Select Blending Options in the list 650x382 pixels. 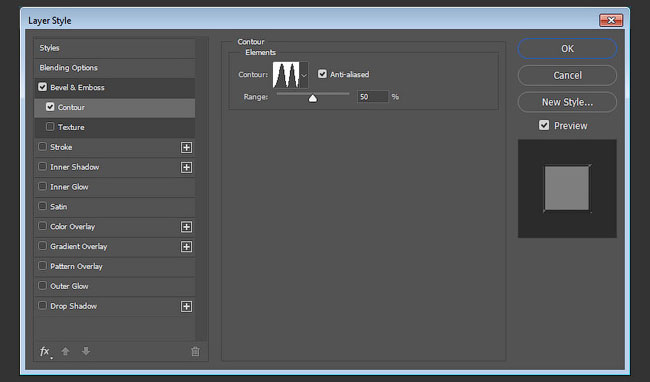click(114, 68)
